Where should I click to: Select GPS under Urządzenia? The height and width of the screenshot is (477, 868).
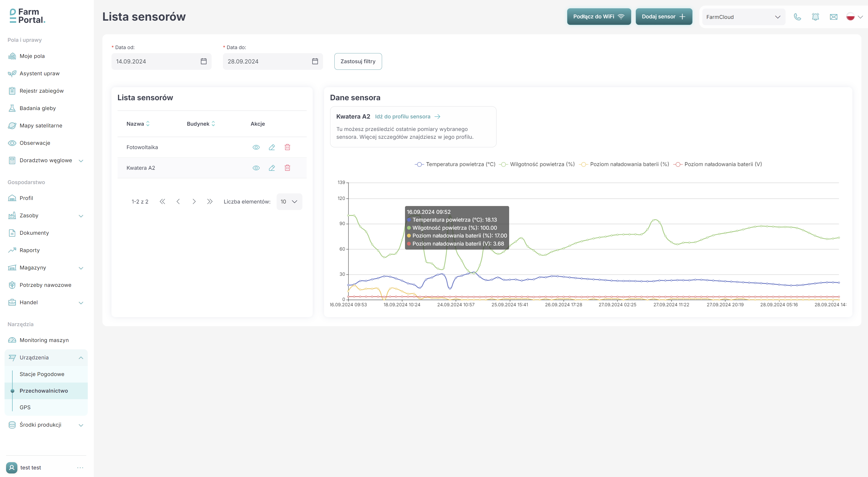coord(25,407)
